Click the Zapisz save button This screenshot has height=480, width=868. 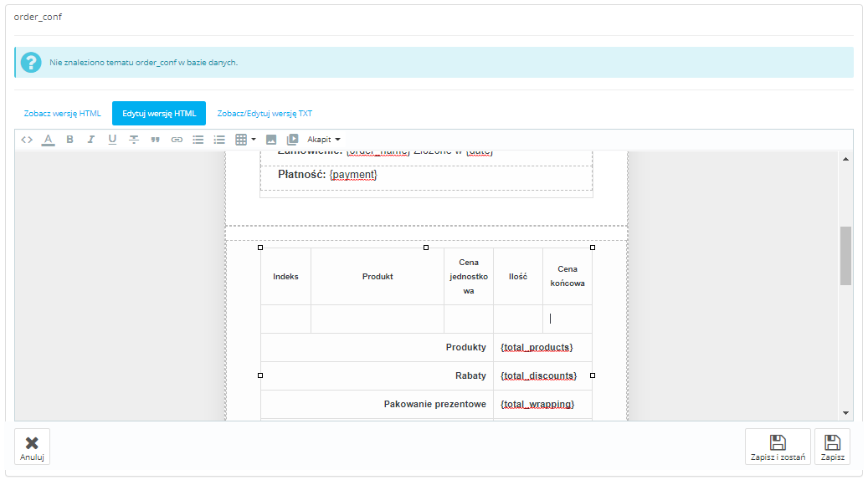(x=833, y=447)
